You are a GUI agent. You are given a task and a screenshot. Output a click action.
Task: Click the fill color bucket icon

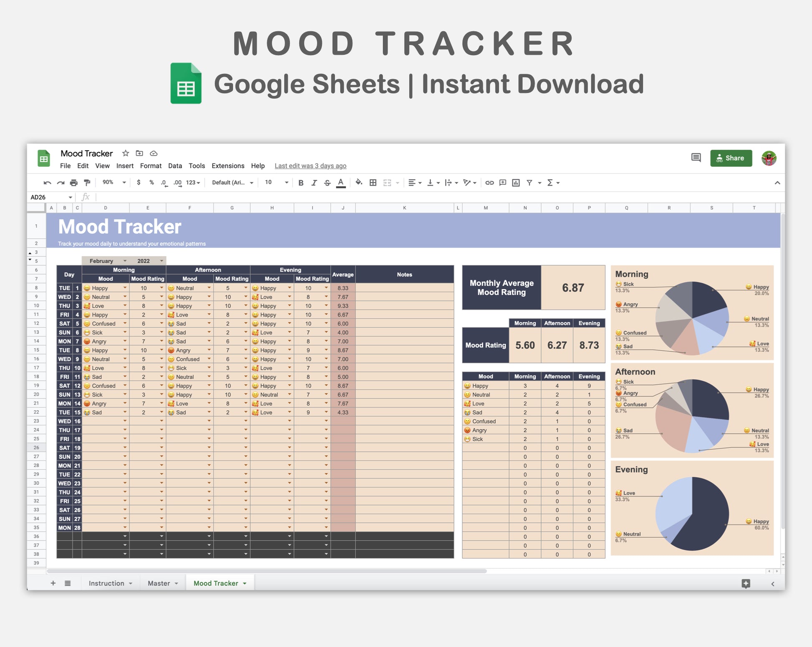tap(358, 183)
